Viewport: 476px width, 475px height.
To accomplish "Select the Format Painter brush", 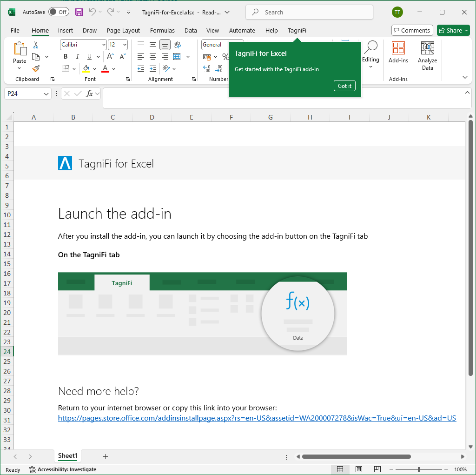I will [x=36, y=69].
